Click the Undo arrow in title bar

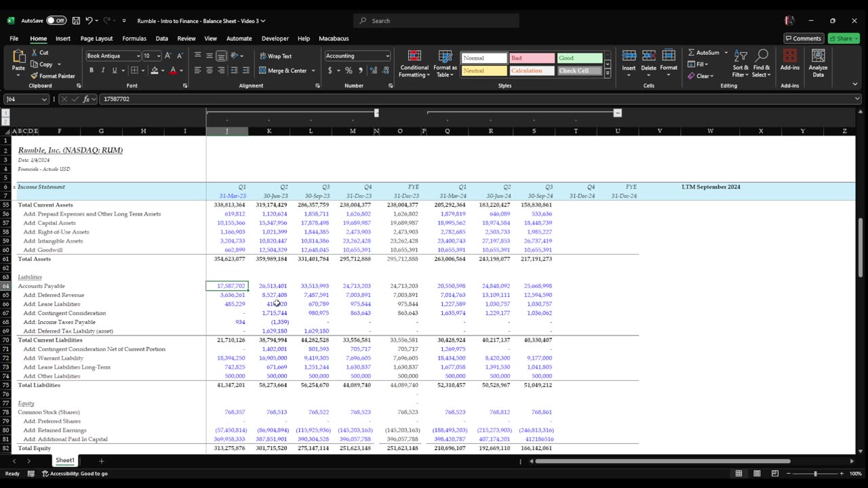click(89, 21)
